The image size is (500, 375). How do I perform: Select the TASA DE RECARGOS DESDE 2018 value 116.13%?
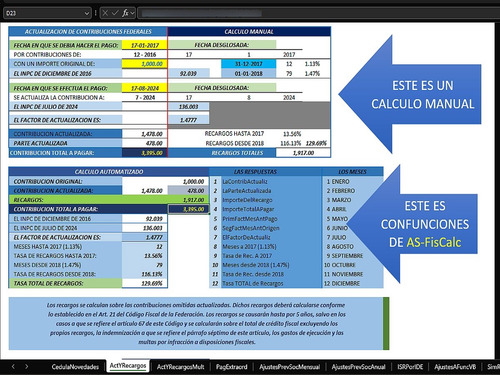145,274
